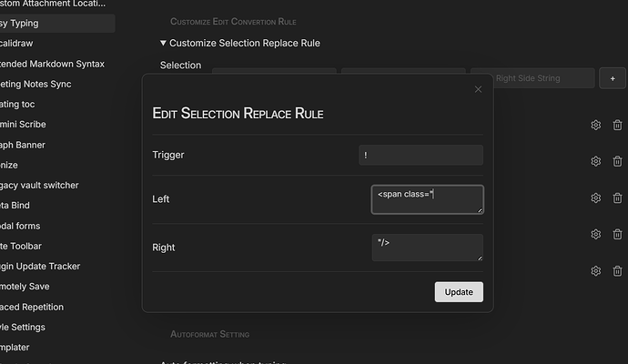Delete the first rule with trash icon
The image size is (628, 364).
point(617,125)
